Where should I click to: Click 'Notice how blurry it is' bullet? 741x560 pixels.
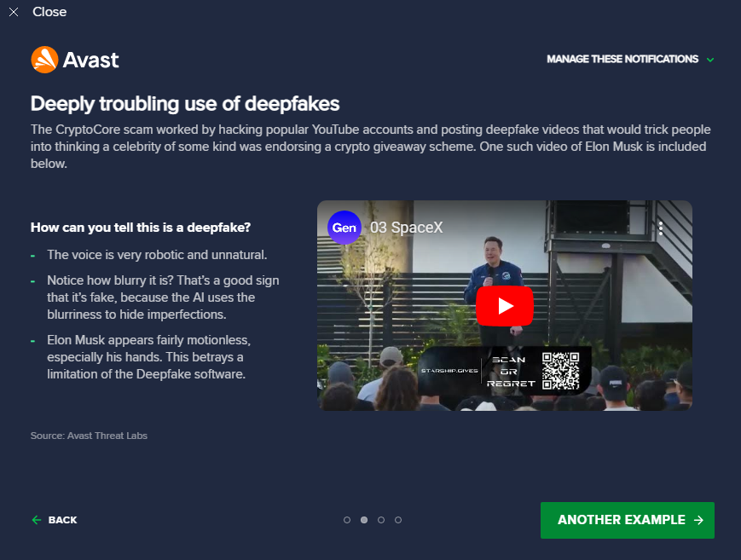pyautogui.click(x=163, y=297)
